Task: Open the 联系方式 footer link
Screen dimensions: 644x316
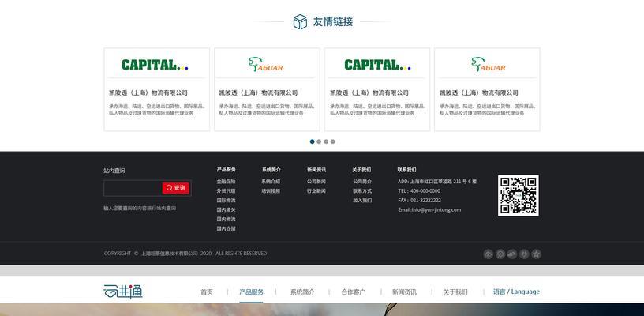Action: tap(362, 190)
